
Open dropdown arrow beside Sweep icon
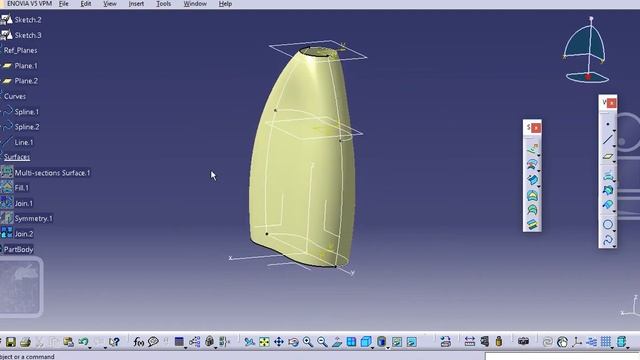(539, 187)
